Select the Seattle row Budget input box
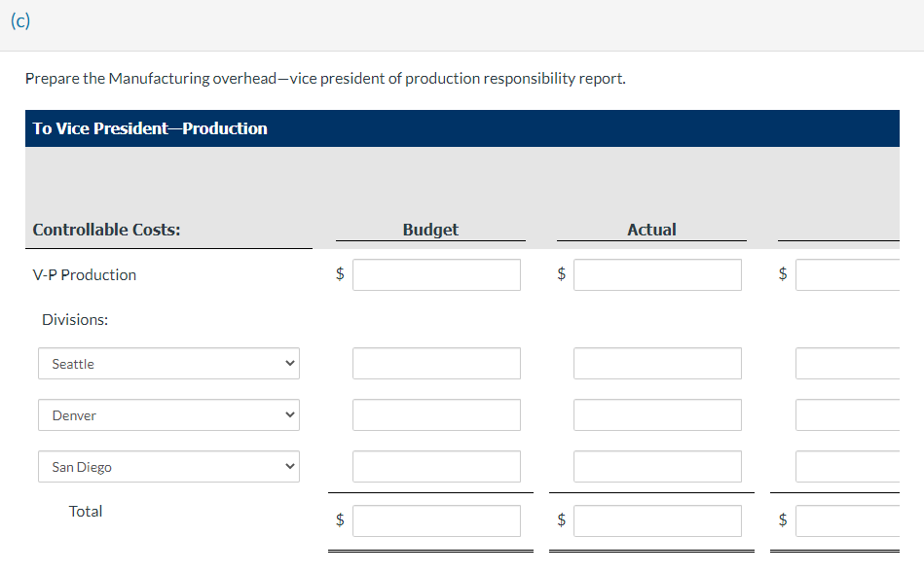Screen dimensions: 924x573 pos(436,363)
